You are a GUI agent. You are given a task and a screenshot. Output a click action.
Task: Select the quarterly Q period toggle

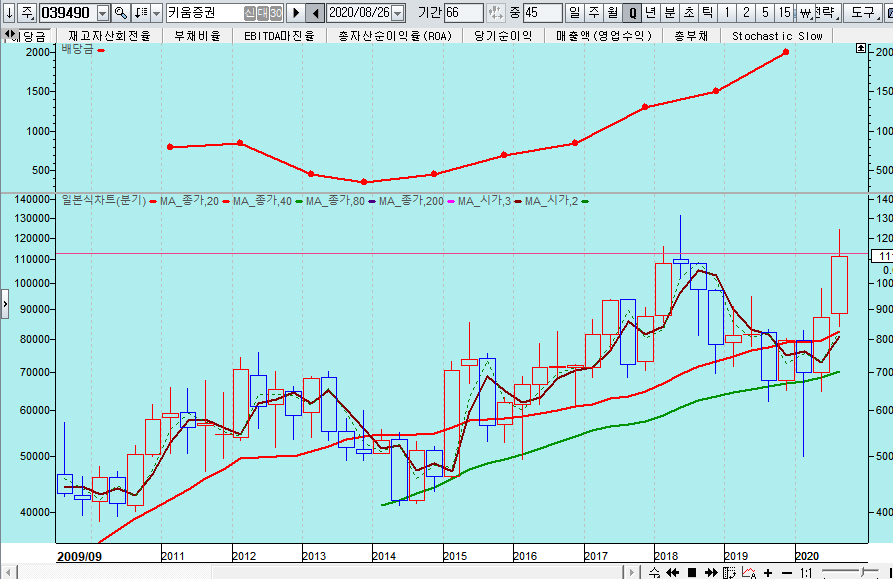point(632,13)
